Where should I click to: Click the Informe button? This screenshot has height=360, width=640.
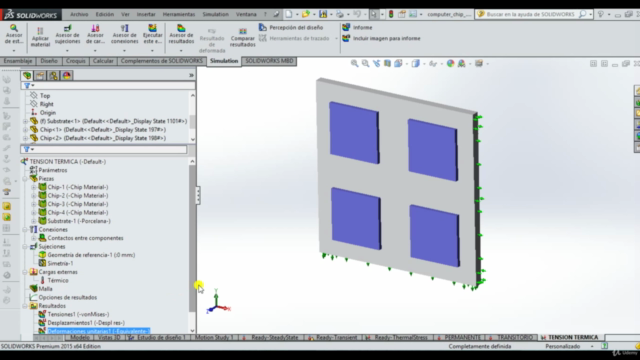357,27
